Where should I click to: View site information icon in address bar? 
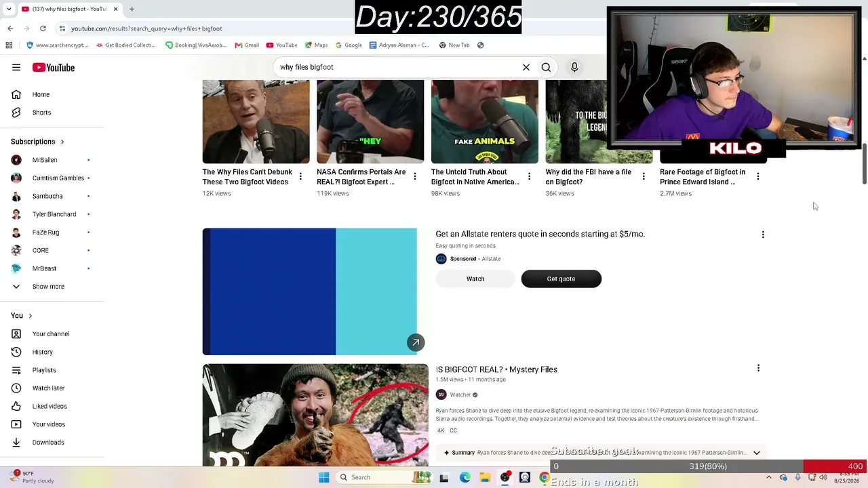click(62, 28)
